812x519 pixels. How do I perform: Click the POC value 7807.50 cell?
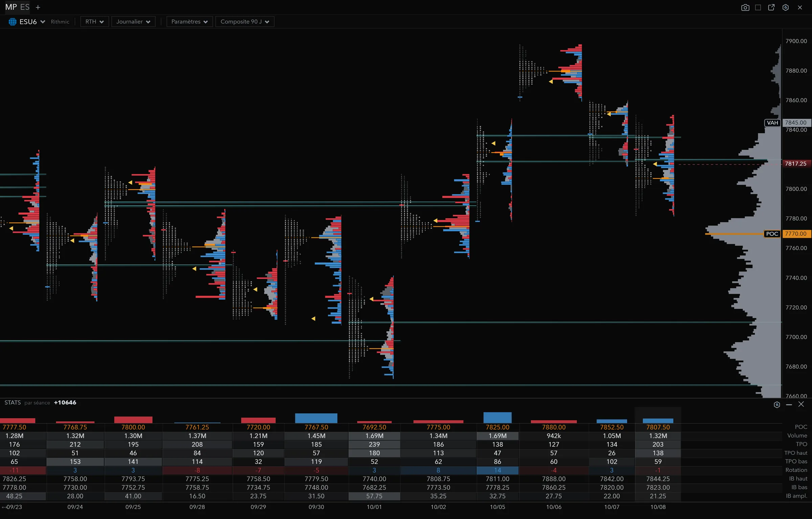658,427
